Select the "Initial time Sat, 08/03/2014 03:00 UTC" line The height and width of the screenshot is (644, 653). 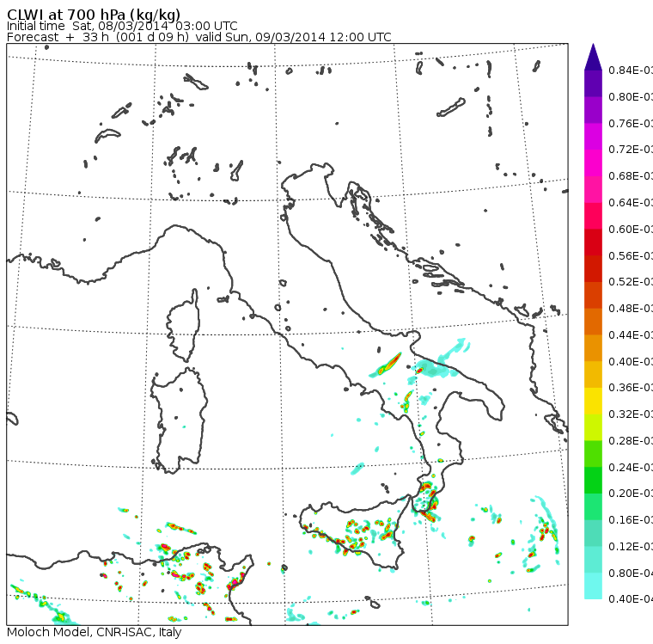point(122,26)
